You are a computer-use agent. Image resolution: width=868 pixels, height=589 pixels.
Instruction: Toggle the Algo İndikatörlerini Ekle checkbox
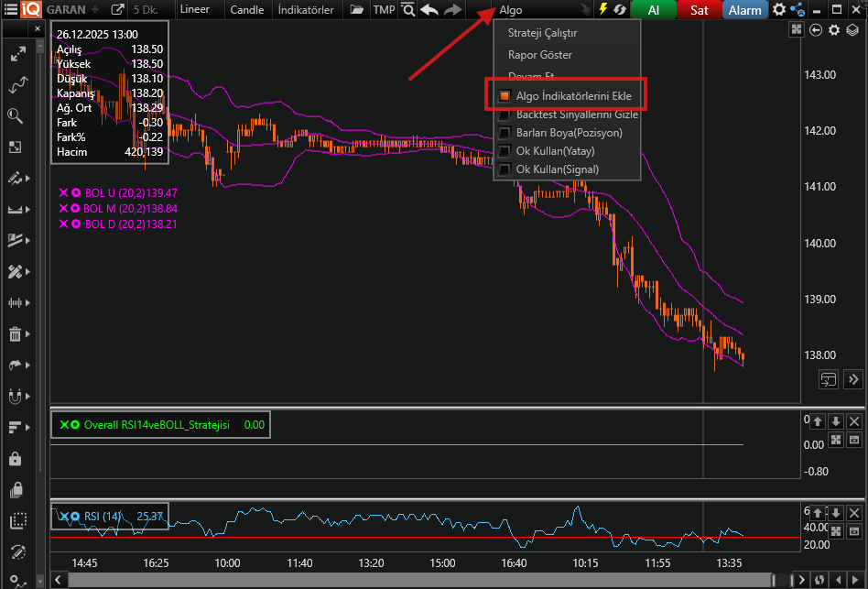tap(505, 96)
